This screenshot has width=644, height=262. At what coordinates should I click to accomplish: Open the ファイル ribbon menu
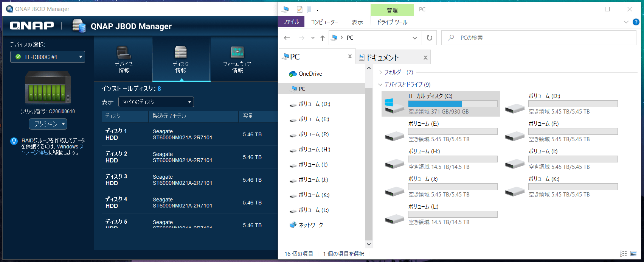tap(291, 22)
